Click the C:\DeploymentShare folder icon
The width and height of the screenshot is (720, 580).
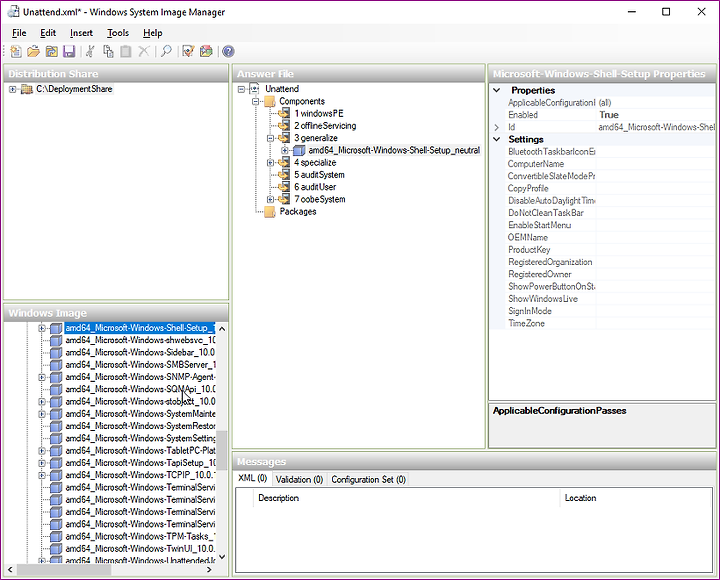pyautogui.click(x=27, y=89)
